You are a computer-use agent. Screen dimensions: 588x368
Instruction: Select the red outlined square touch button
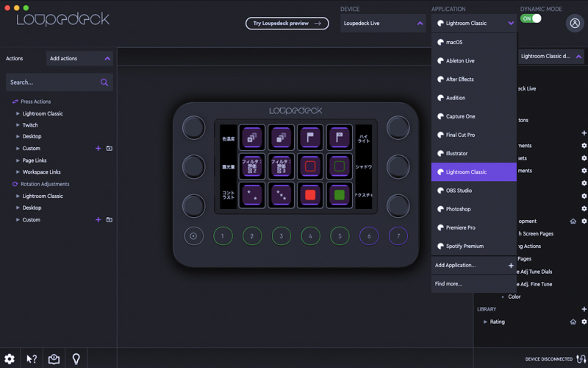tap(310, 166)
